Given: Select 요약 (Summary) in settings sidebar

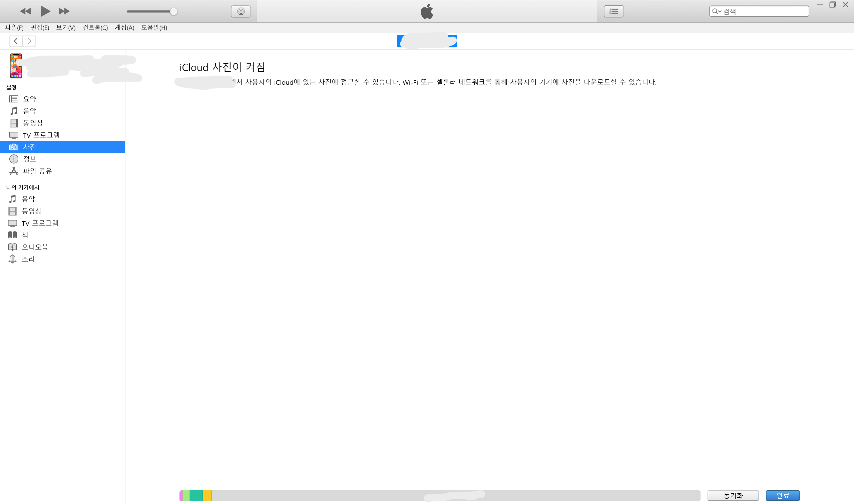Looking at the screenshot, I should coord(30,99).
